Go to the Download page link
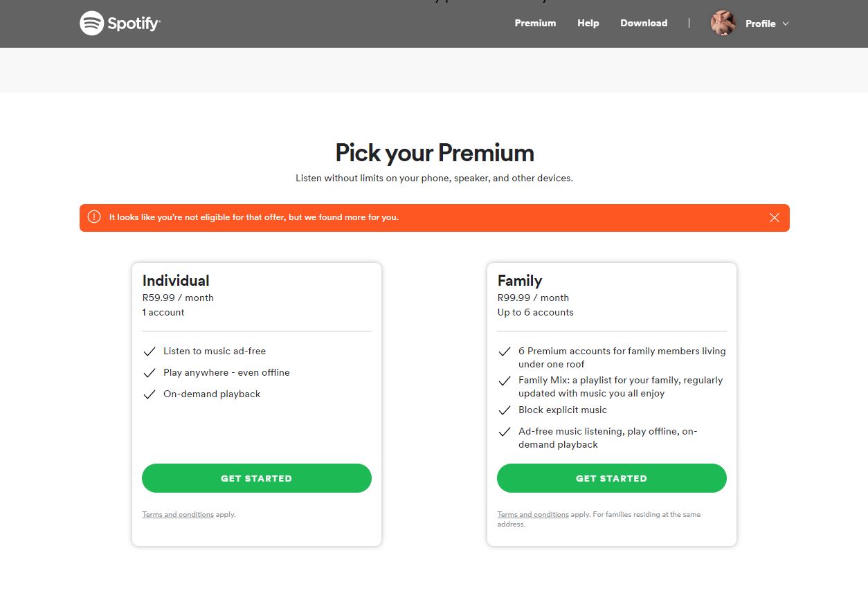Viewport: 868px width, 611px height. 644,23
